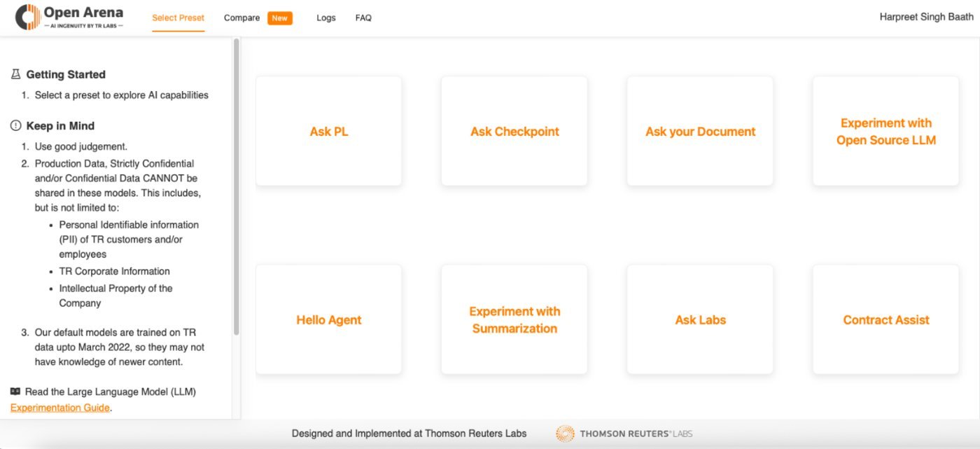Choose the Ask your Document preset

click(x=700, y=131)
